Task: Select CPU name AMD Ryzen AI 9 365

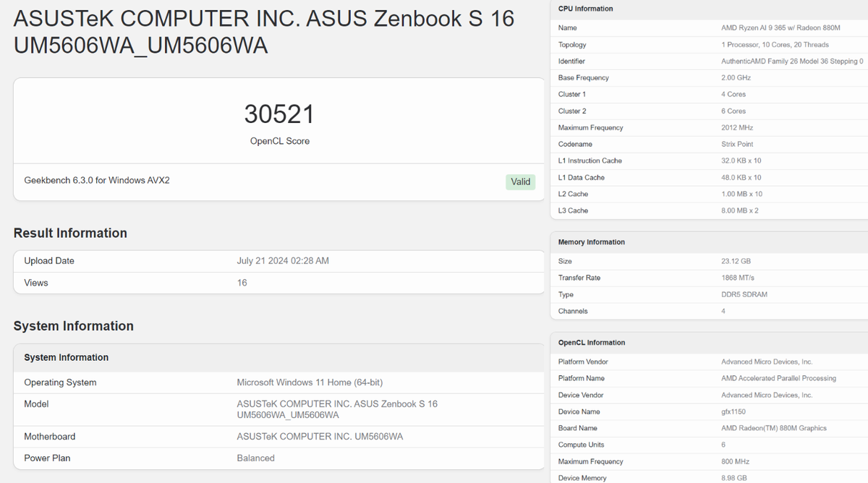Action: tap(780, 27)
